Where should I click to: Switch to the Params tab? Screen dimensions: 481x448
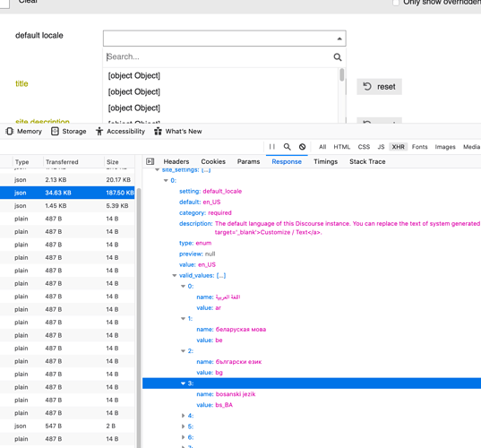[248, 161]
